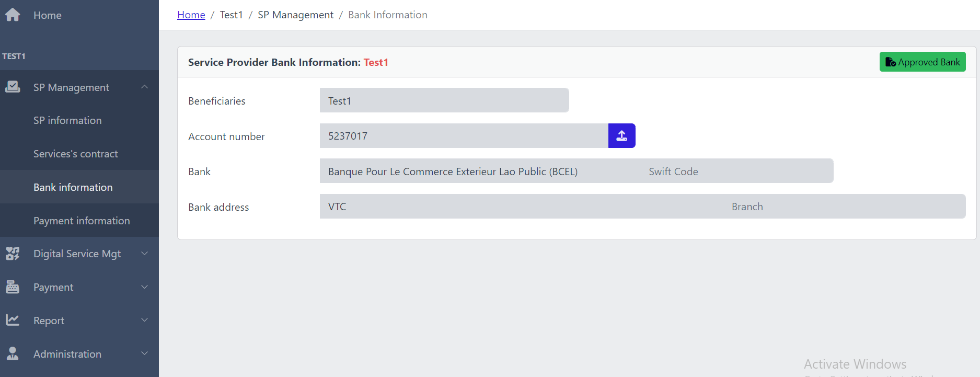Click the SP Management laptop icon

[x=13, y=87]
